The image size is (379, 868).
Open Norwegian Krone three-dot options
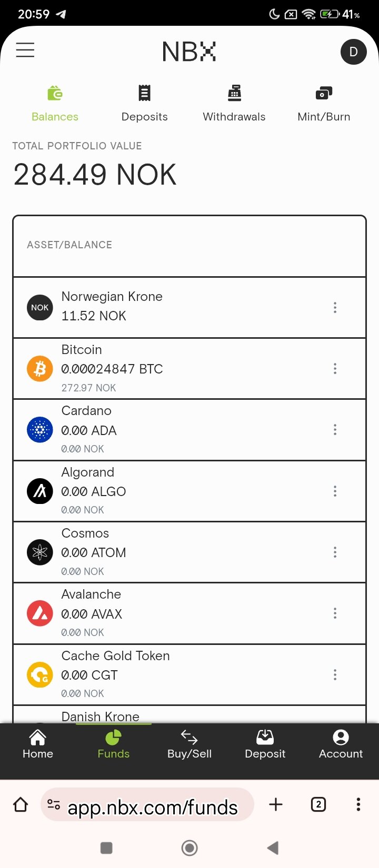click(335, 308)
